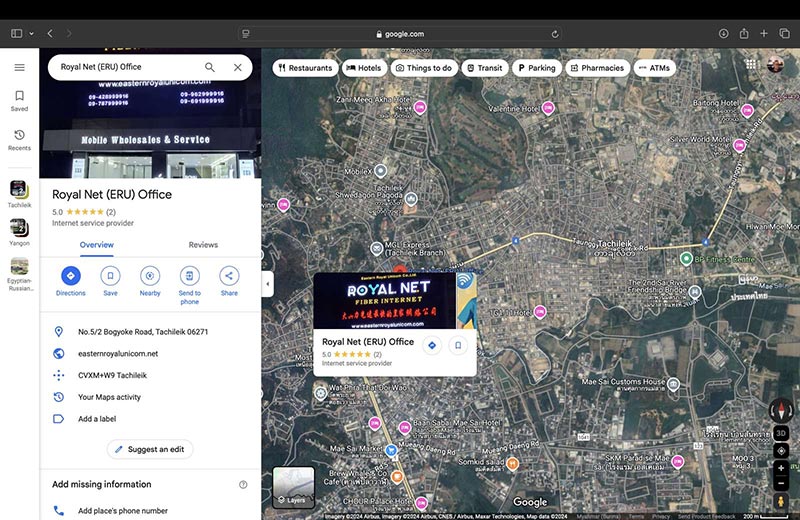Show Safari tab overview
Viewport: 800px width, 520px height.
coord(785,34)
